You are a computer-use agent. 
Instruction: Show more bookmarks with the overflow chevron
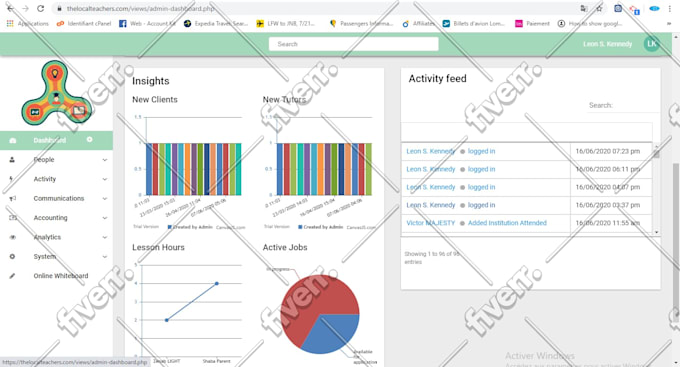click(669, 23)
